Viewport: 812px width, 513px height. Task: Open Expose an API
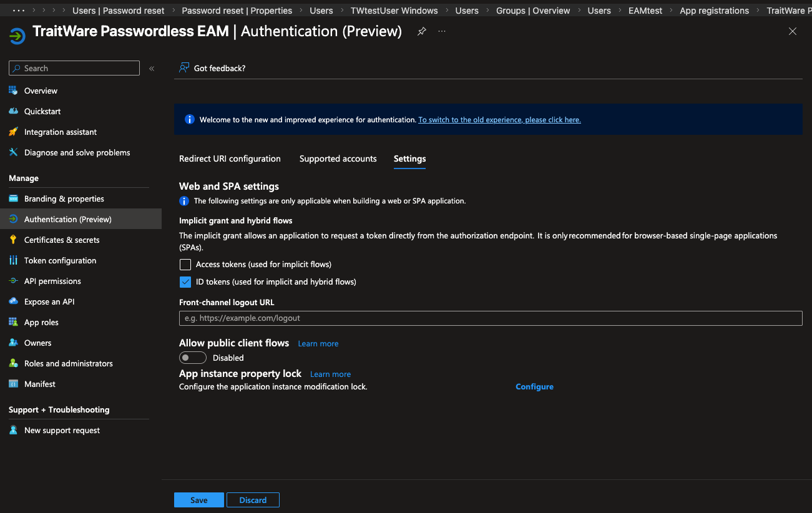pyautogui.click(x=49, y=302)
